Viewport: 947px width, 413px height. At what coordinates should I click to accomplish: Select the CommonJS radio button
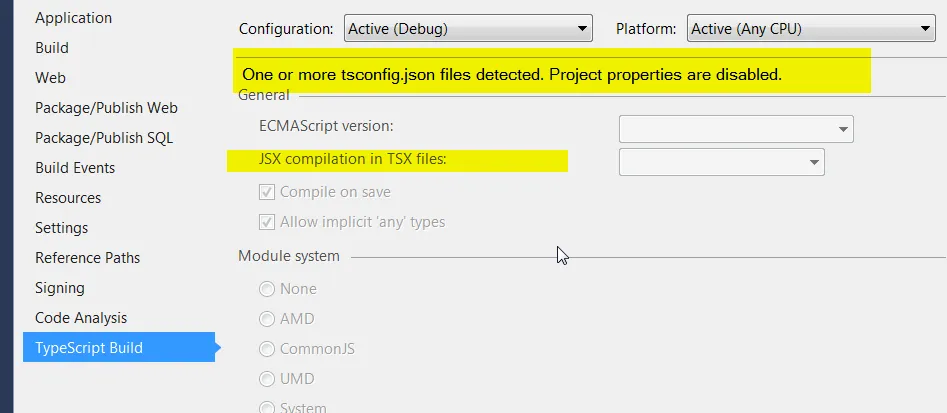(267, 349)
